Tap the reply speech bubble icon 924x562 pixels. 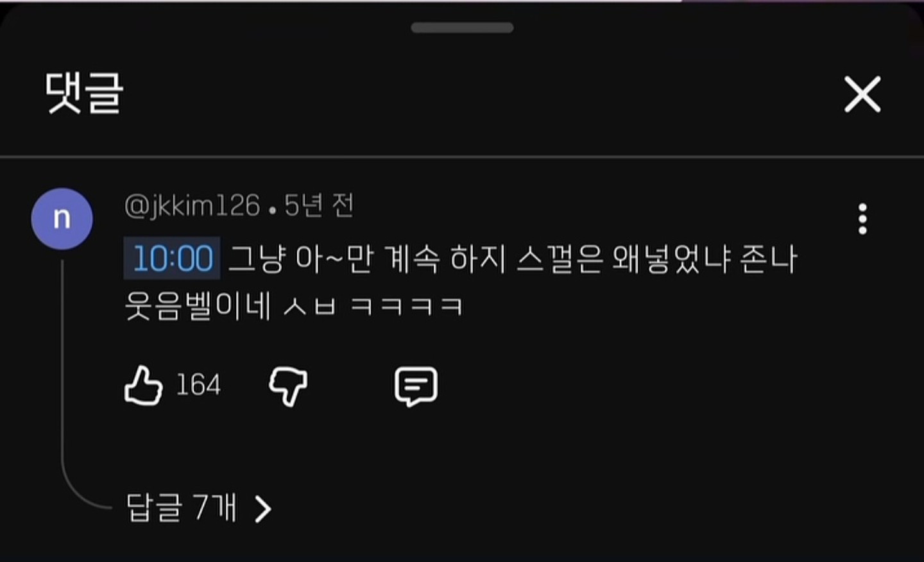tap(416, 386)
